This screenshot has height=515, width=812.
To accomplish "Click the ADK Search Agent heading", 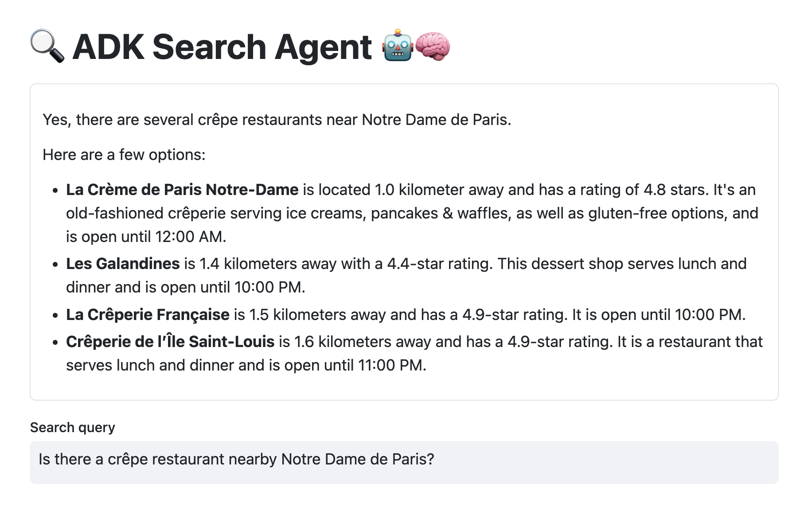I will (222, 47).
